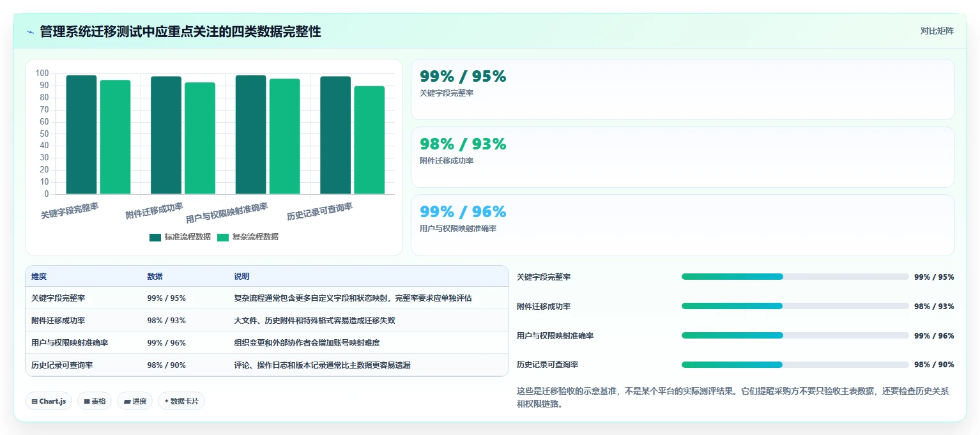Screen dimensions: 980x435
Task: Click the 数据 table column header
Action: 155,277
